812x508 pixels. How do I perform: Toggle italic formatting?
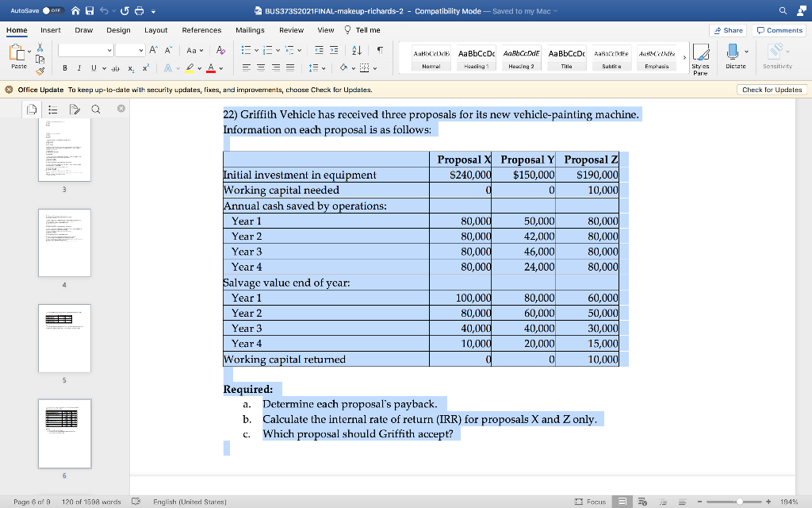79,68
